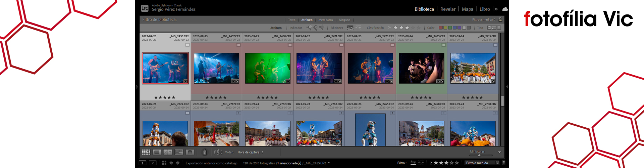This screenshot has width=644, height=168.
Task: Toggle unedited filter in filmstrip Filtro bar
Action: pos(421,163)
